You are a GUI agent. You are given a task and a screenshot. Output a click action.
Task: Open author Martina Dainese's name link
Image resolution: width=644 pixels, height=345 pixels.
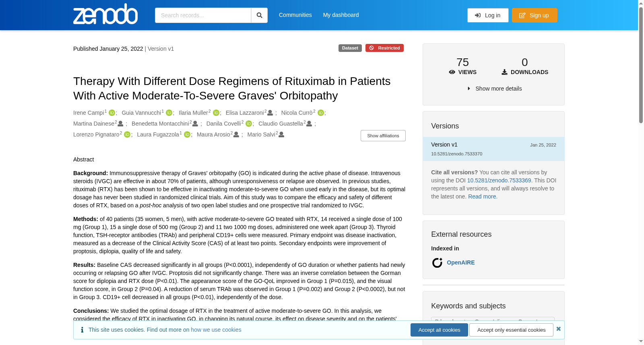pos(94,124)
